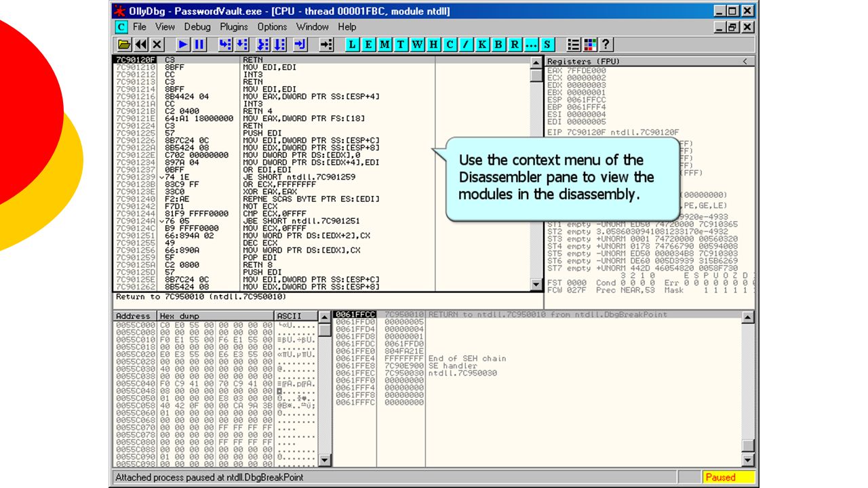Click the Restart program rewind icon
The image size is (868, 488).
click(x=141, y=45)
